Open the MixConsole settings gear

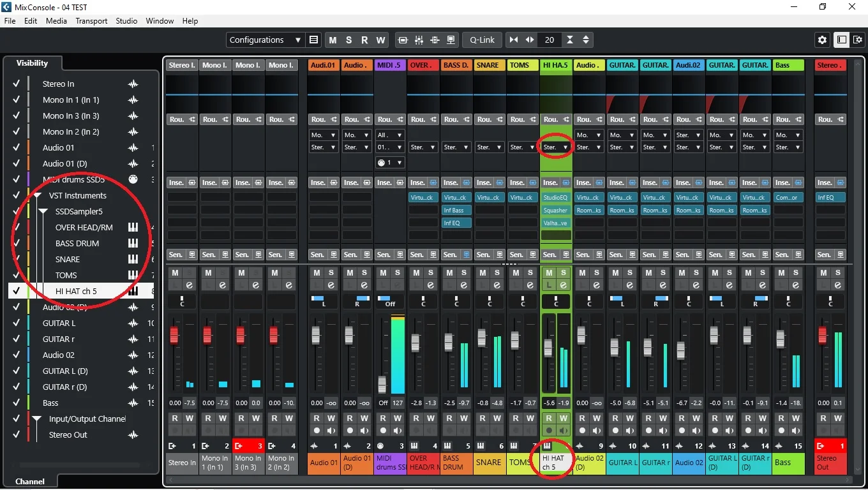tap(822, 40)
